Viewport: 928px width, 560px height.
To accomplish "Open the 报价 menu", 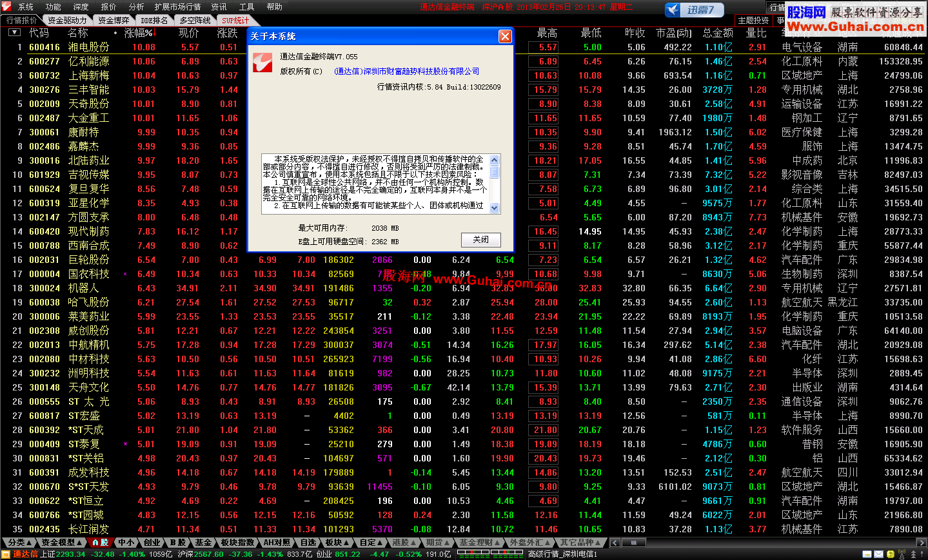I will [x=109, y=7].
